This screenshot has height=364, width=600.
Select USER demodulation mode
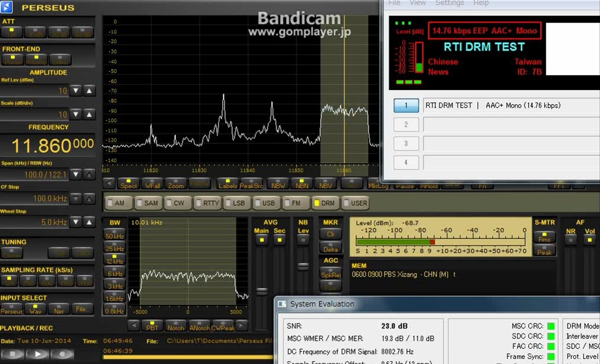click(355, 203)
